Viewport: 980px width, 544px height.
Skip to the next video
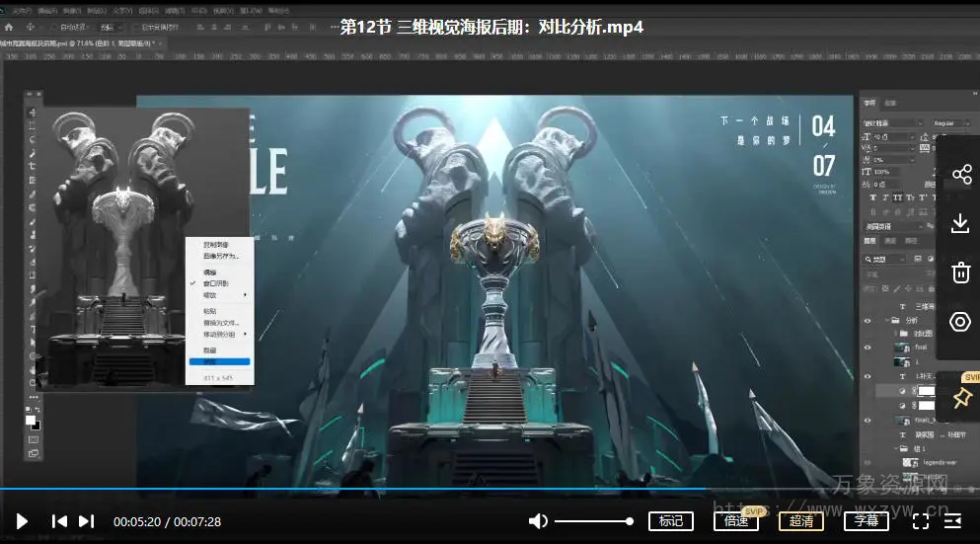[87, 521]
